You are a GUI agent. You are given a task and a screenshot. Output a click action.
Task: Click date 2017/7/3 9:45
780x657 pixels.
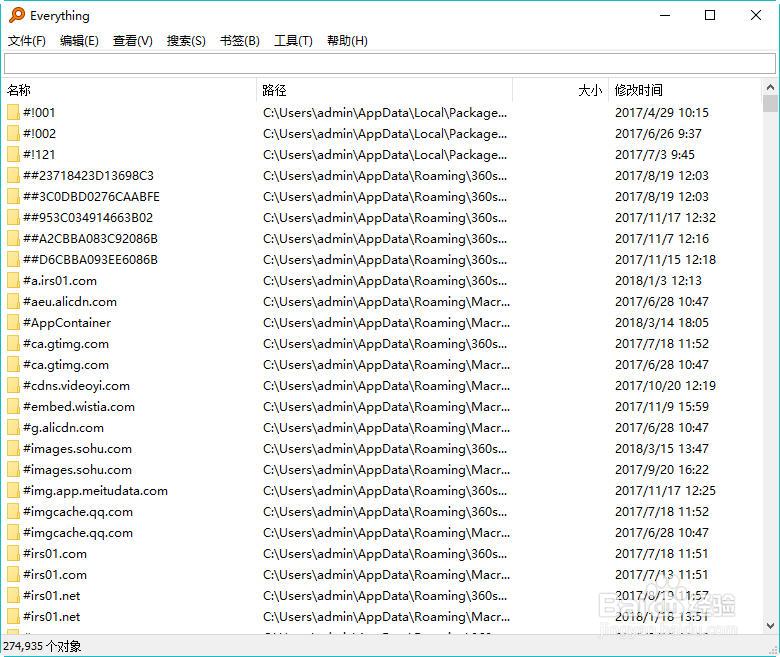point(655,155)
